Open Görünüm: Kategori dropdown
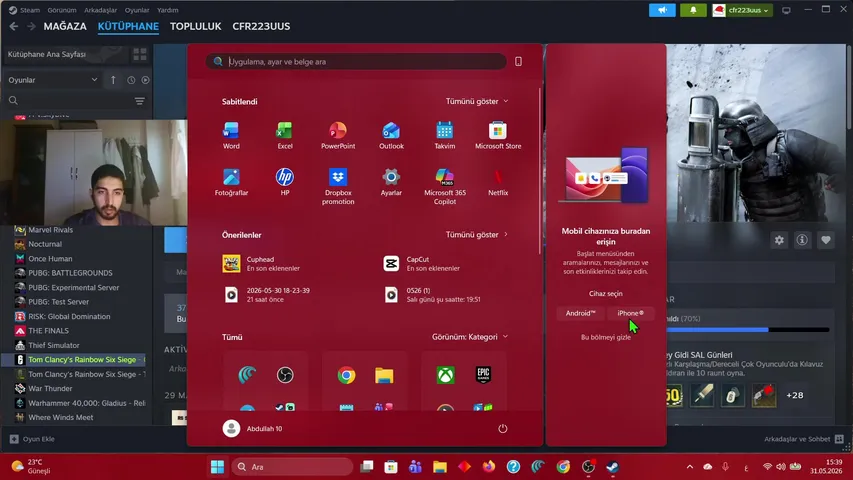The height and width of the screenshot is (480, 853). click(469, 337)
